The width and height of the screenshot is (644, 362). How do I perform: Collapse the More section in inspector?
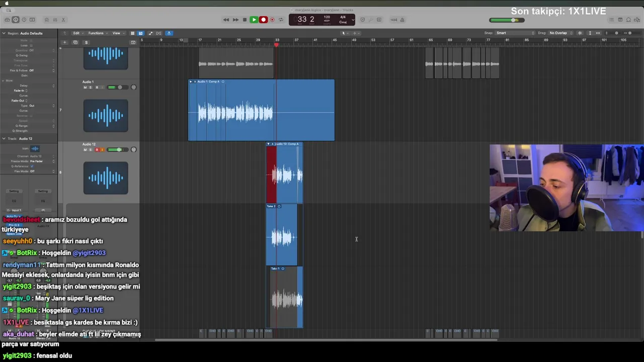(x=4, y=80)
